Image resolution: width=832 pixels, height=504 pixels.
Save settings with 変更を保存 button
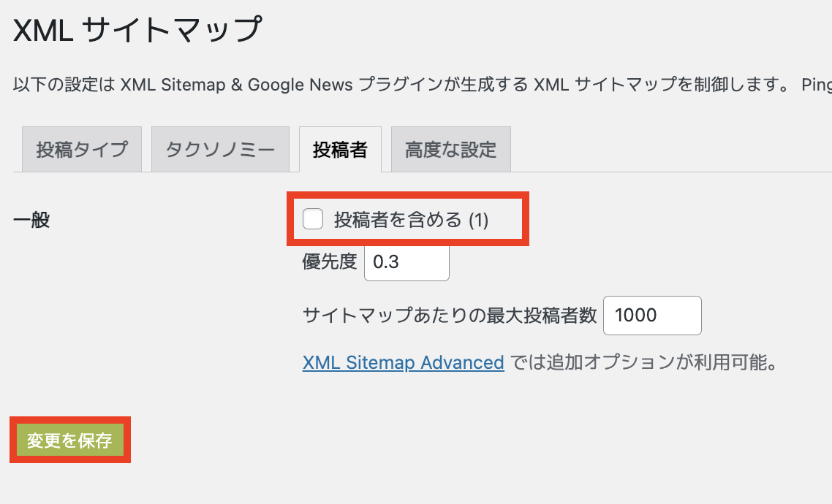(x=70, y=440)
